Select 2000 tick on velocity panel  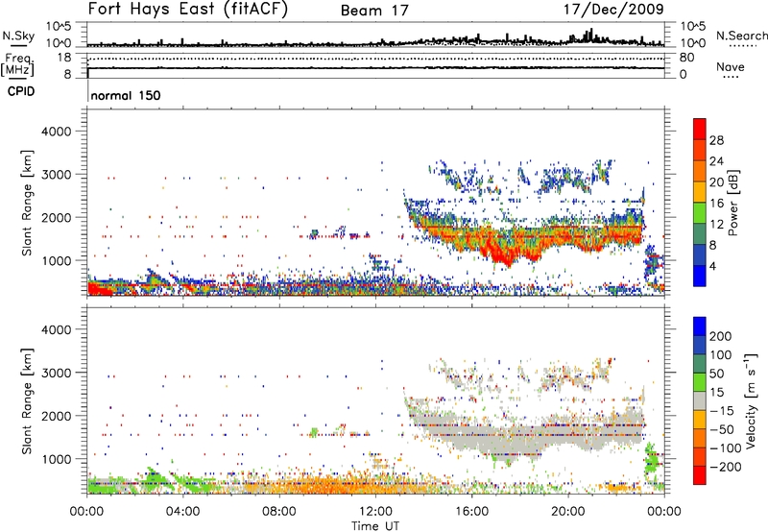[56, 416]
